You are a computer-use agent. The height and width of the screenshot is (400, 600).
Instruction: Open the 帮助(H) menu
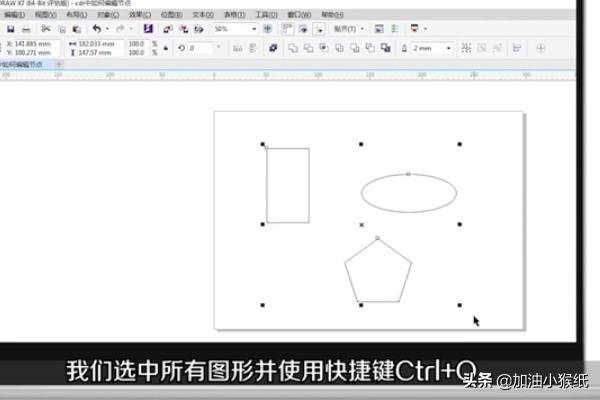point(332,15)
